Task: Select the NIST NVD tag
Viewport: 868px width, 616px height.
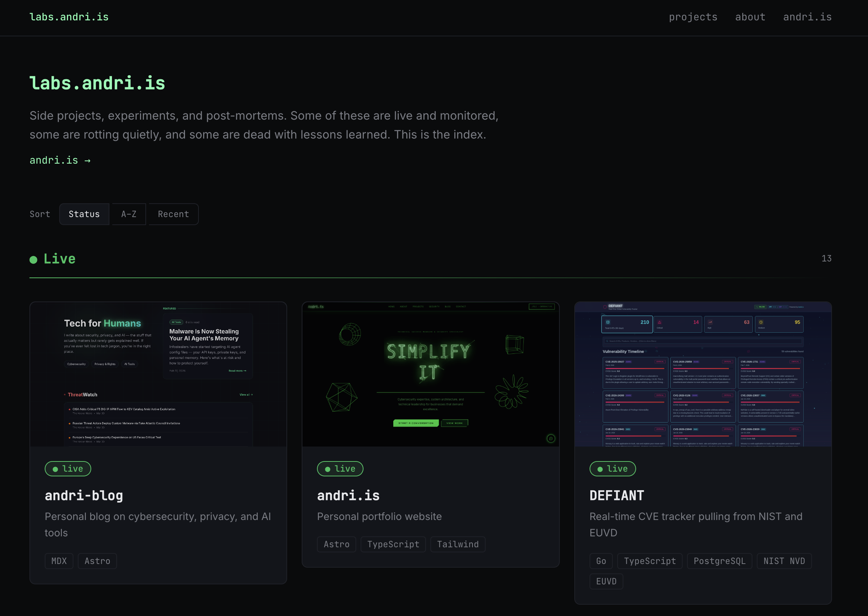Action: [x=784, y=561]
